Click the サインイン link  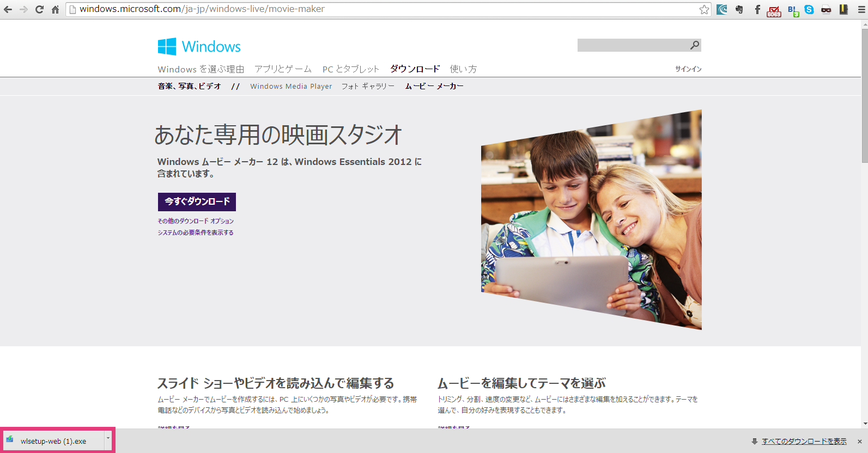coord(688,69)
